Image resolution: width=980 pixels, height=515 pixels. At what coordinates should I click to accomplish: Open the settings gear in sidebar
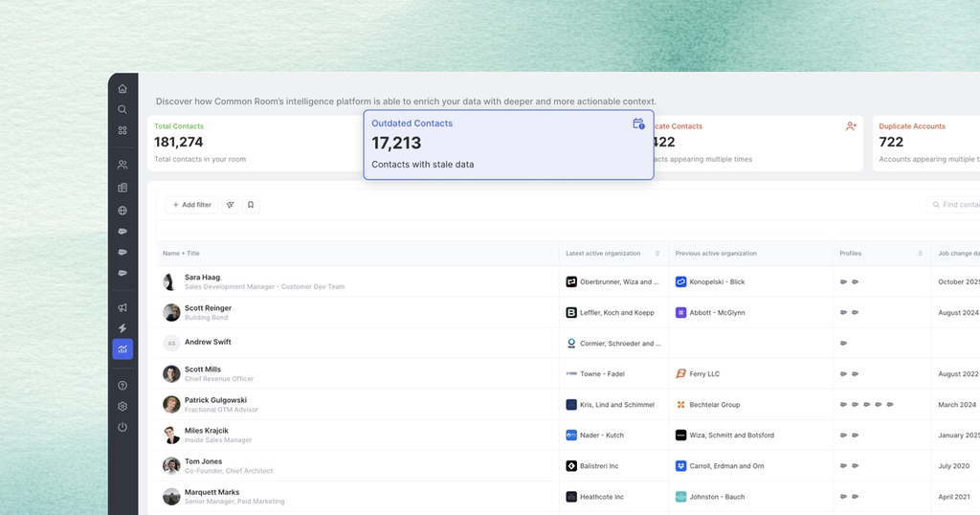(x=122, y=406)
